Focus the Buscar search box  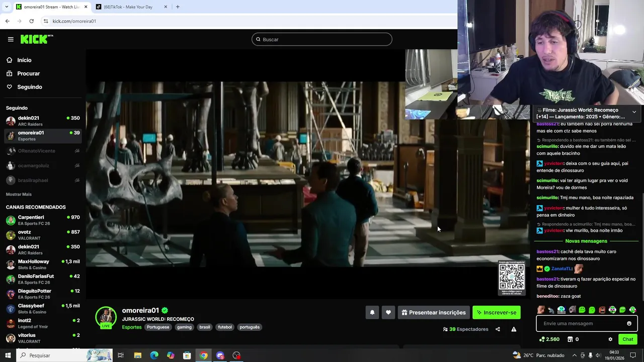tap(322, 39)
